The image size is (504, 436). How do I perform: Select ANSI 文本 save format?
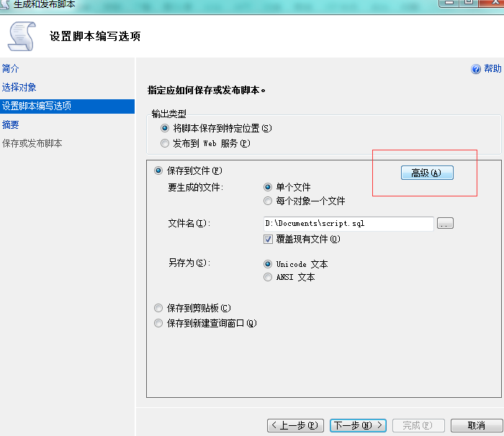pyautogui.click(x=268, y=277)
